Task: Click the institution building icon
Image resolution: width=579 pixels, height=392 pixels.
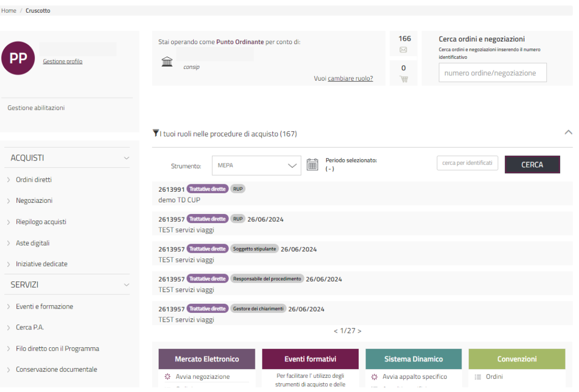Action: (x=167, y=62)
